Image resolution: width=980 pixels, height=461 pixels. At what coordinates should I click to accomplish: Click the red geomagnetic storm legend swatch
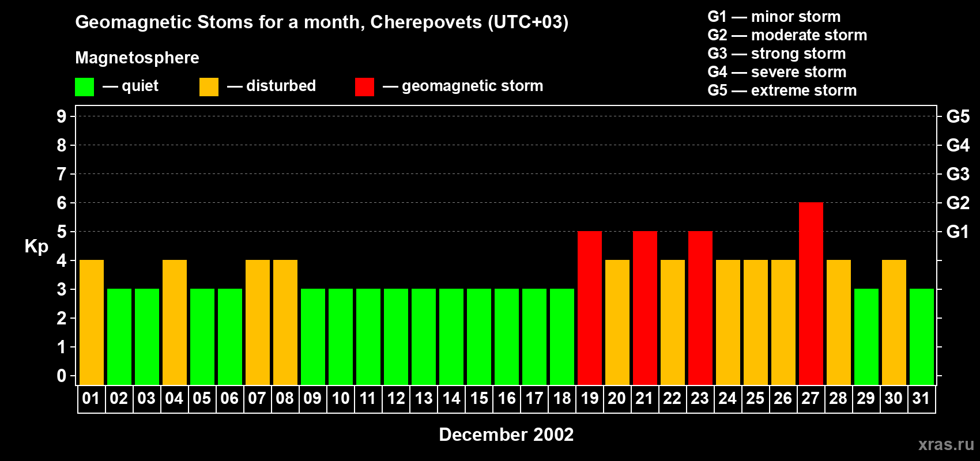tap(364, 87)
